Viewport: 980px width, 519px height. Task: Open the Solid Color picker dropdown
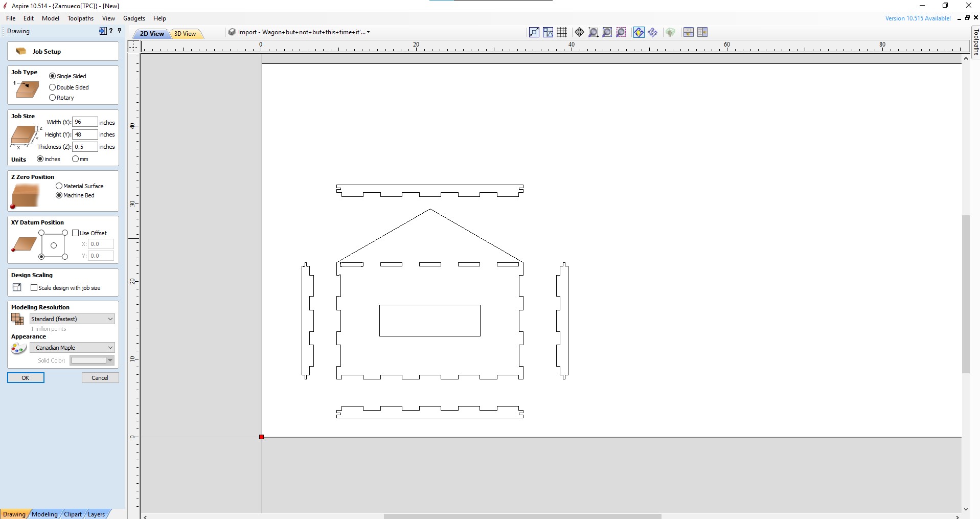[x=92, y=360]
